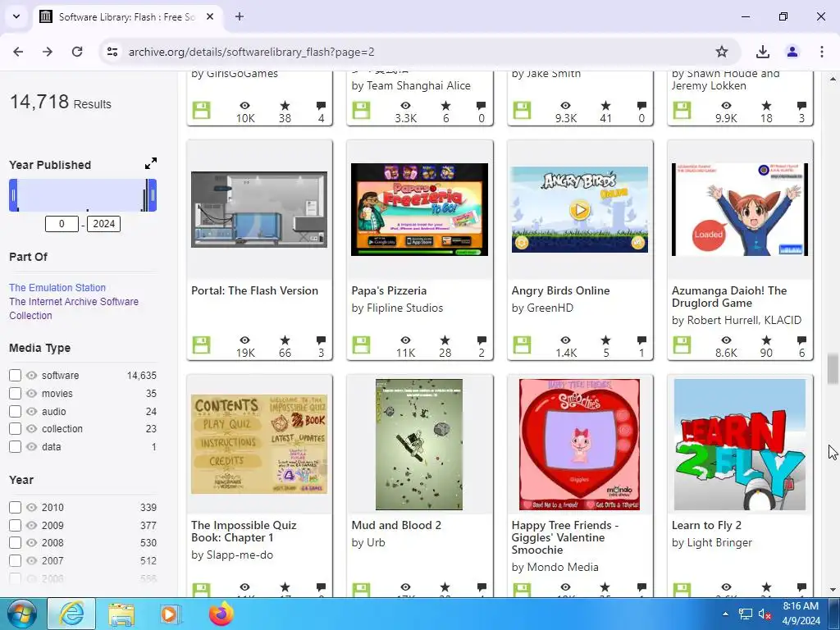Image resolution: width=840 pixels, height=630 pixels.
Task: Open the Papa's Pizzeria title link
Action: point(389,291)
